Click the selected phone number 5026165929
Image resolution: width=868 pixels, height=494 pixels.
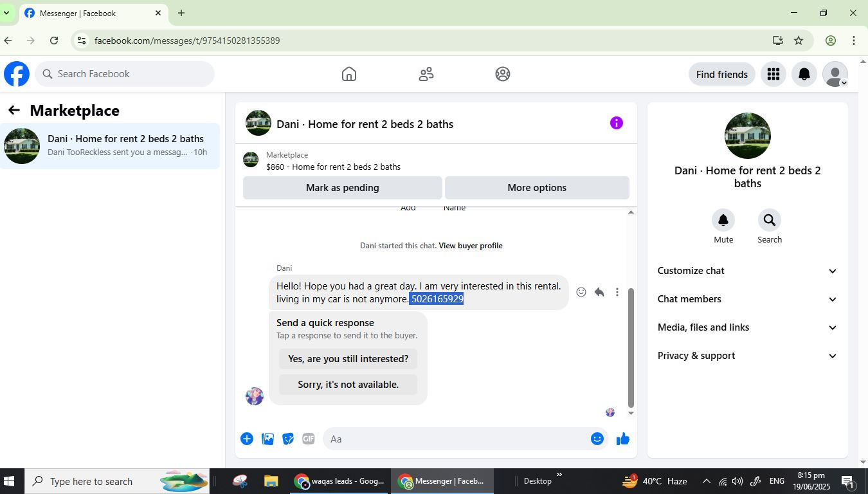point(437,299)
